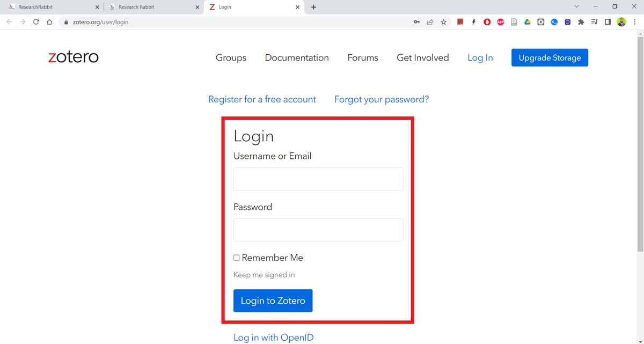Click the Keep me signed in text
The width and height of the screenshot is (644, 344).
[x=264, y=275]
